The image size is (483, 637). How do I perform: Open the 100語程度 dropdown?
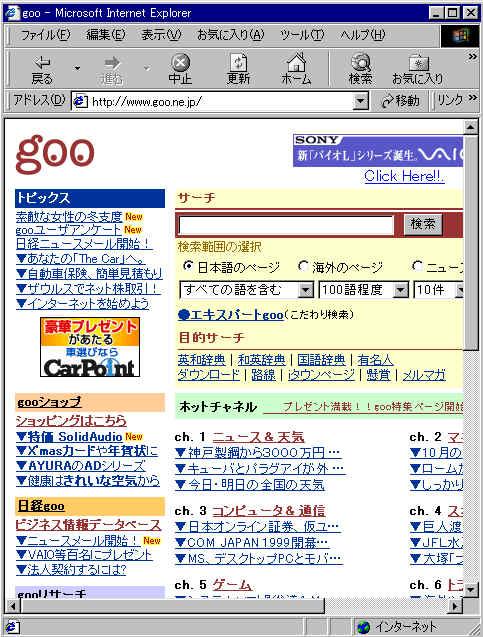[364, 290]
